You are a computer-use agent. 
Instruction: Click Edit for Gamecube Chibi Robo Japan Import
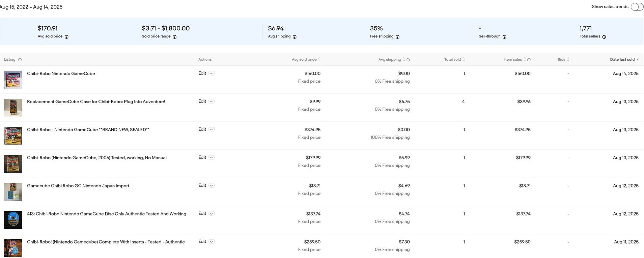point(202,185)
